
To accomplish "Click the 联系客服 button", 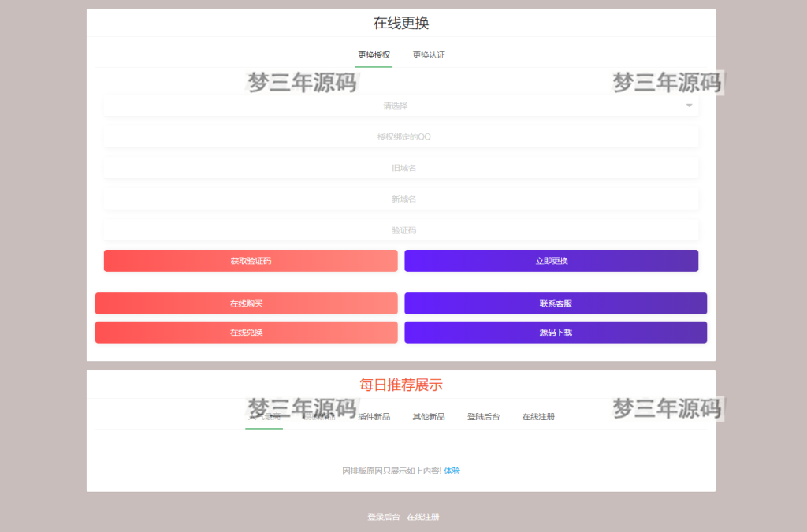I will (555, 303).
